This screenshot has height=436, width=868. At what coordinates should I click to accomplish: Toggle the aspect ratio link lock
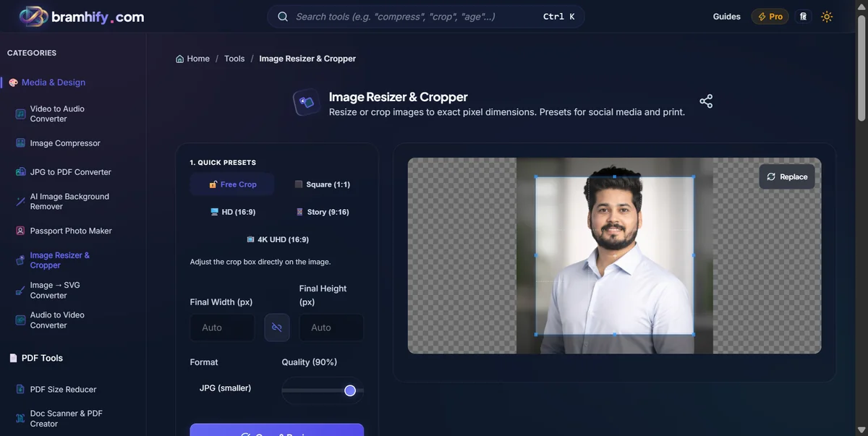coord(277,328)
